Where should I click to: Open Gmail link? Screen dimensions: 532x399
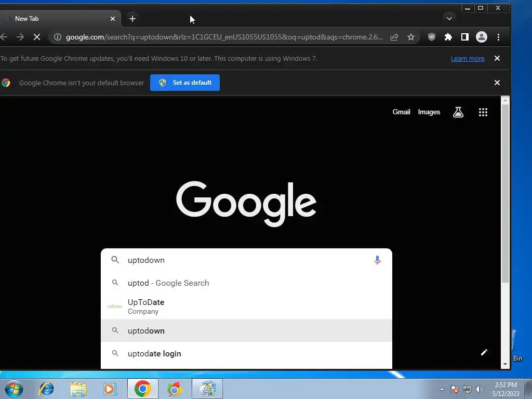tap(402, 112)
